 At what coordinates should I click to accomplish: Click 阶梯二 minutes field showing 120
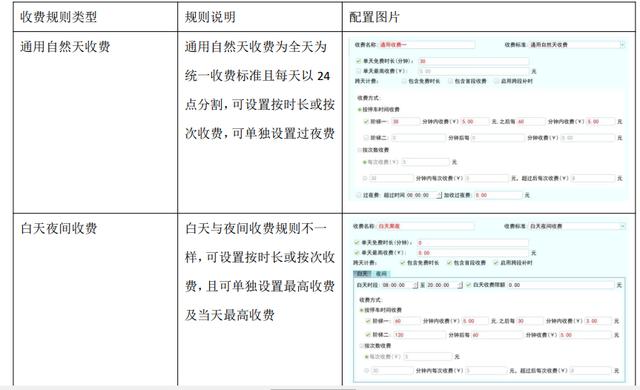tap(420, 335)
